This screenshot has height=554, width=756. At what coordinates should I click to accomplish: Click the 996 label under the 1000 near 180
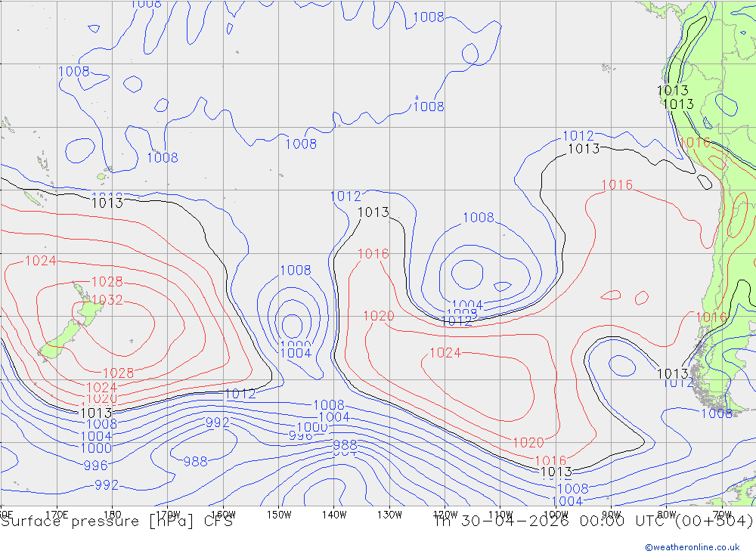tap(95, 466)
